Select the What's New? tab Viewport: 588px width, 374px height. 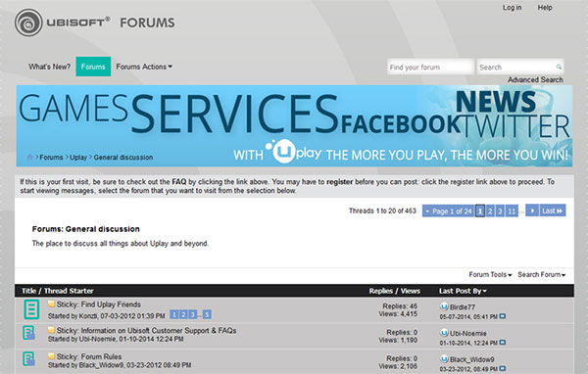[x=50, y=67]
